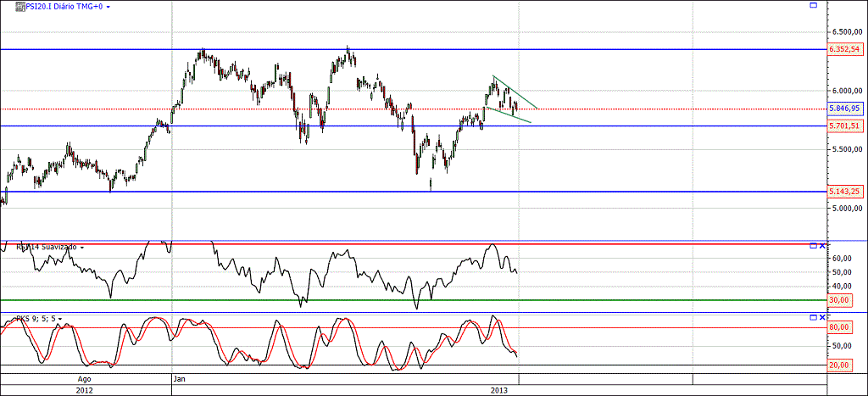Select the 5.846,95 current price label
868x396 pixels.
[x=844, y=109]
